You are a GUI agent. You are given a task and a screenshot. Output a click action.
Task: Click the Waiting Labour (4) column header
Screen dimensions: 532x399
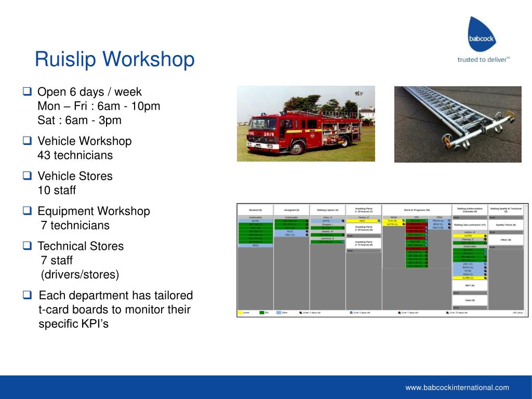coord(327,210)
